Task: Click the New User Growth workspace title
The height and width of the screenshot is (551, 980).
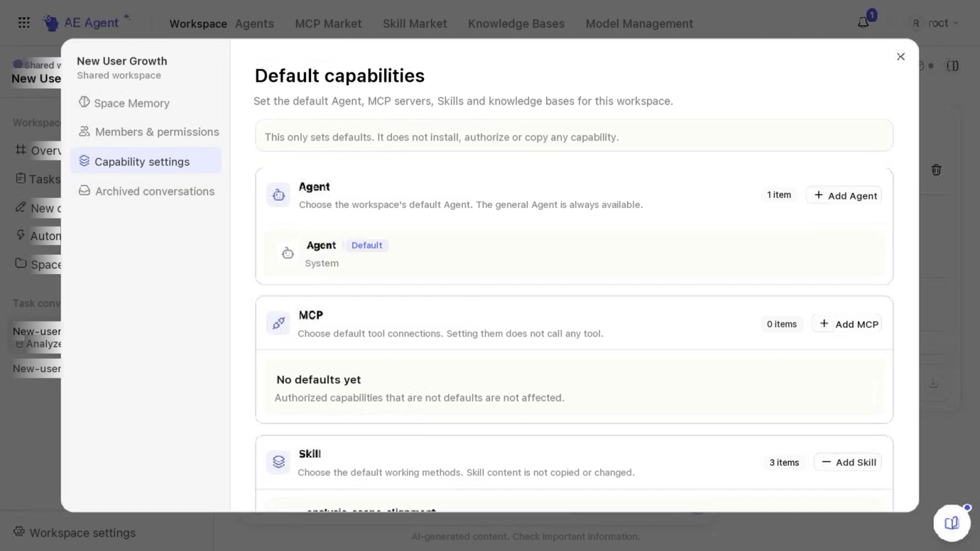Action: [x=122, y=61]
